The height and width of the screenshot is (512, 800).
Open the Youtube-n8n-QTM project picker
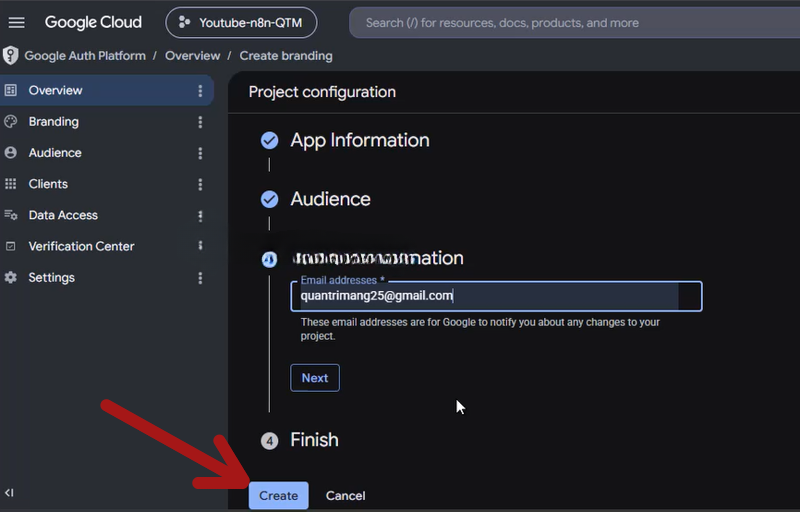tap(241, 22)
